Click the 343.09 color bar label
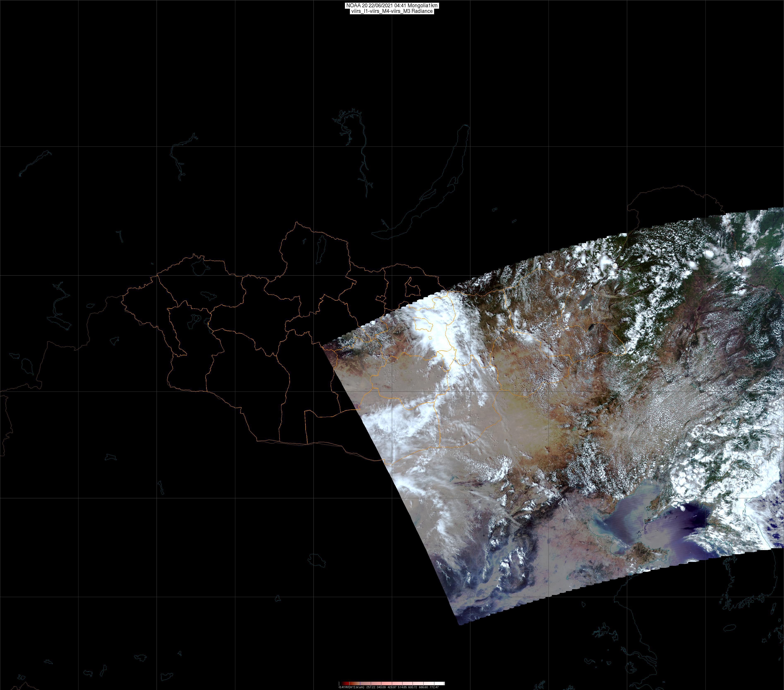The image size is (784, 690). (x=381, y=687)
